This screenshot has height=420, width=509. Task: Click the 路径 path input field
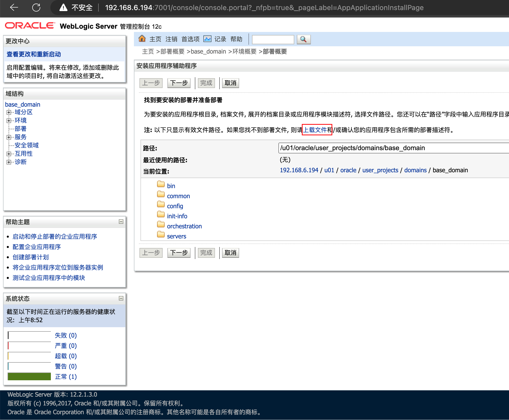[x=393, y=148]
